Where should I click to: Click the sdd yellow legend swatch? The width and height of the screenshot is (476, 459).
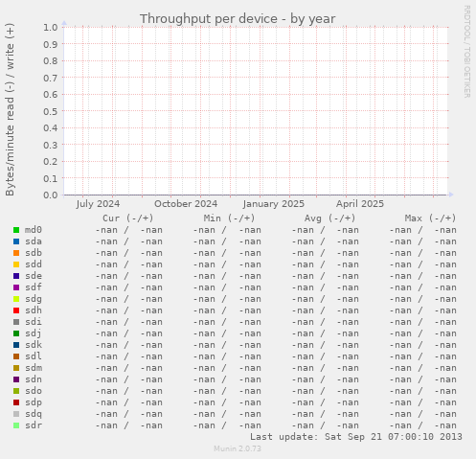click(x=16, y=264)
